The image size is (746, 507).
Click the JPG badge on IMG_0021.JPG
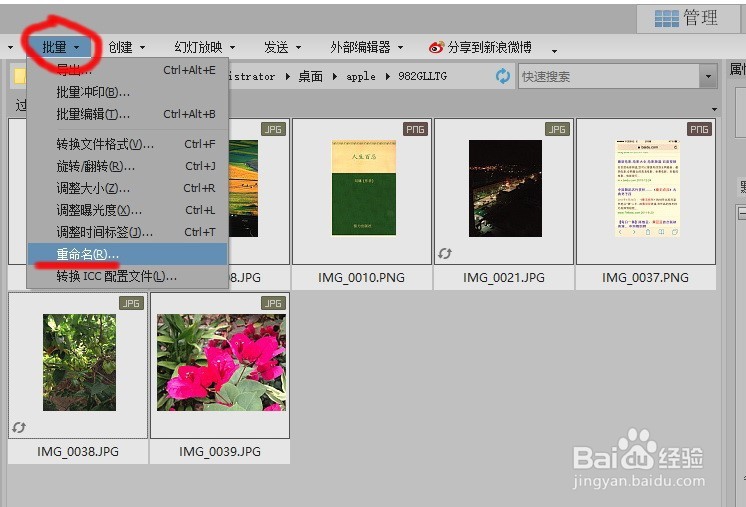[557, 129]
